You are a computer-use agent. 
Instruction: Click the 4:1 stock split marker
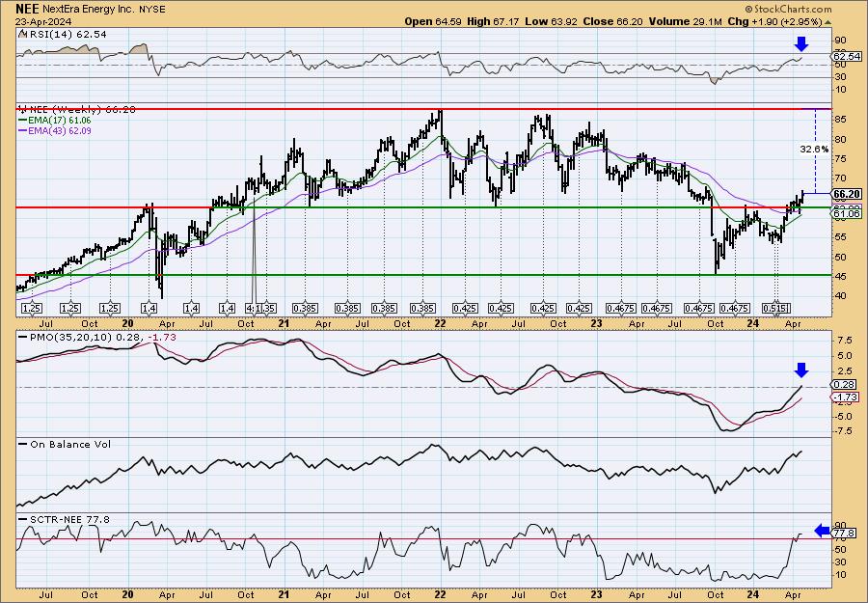tap(252, 308)
